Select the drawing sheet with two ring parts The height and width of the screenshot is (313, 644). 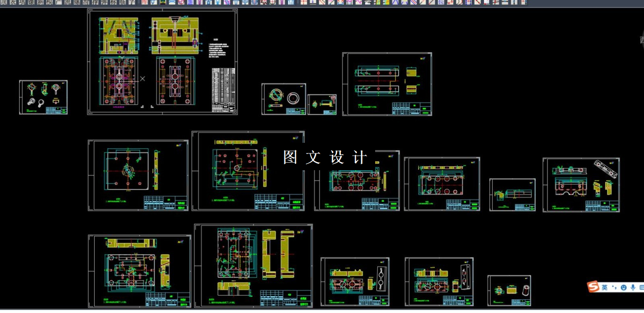pyautogui.click(x=284, y=99)
